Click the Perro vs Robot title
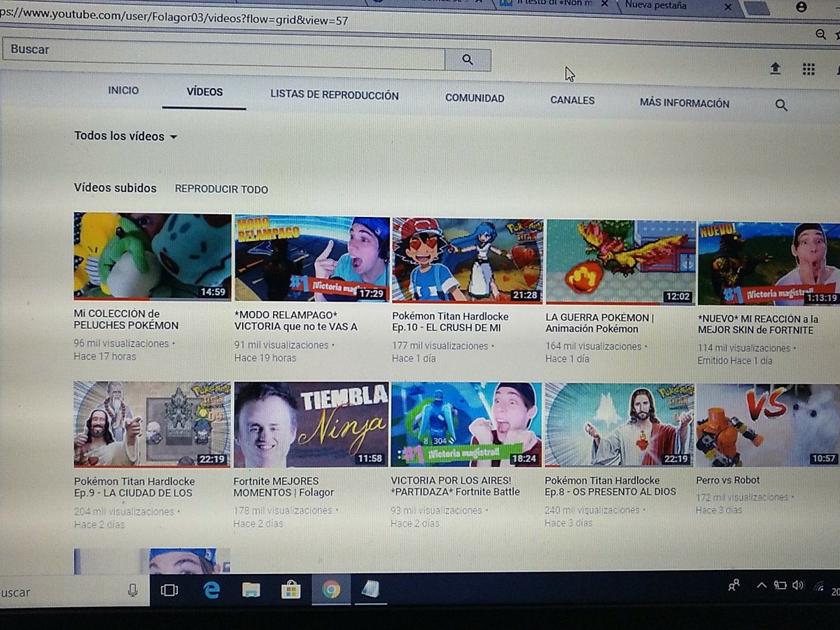 (728, 480)
